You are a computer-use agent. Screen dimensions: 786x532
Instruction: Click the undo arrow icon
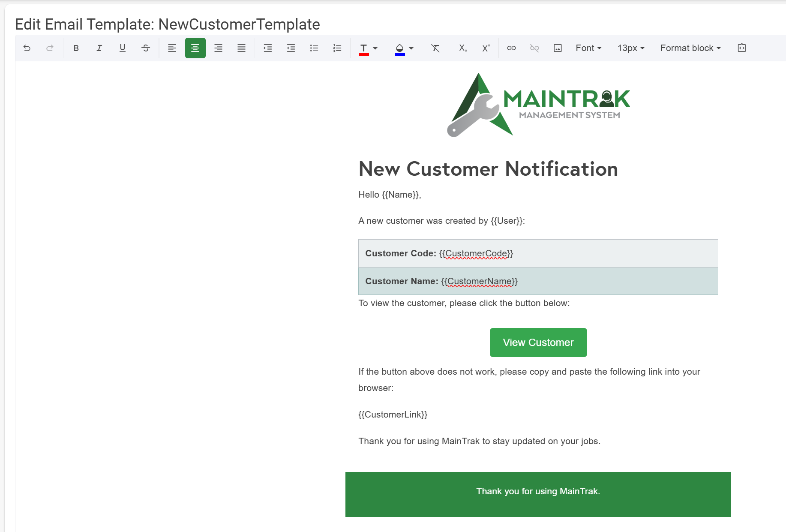pyautogui.click(x=27, y=48)
